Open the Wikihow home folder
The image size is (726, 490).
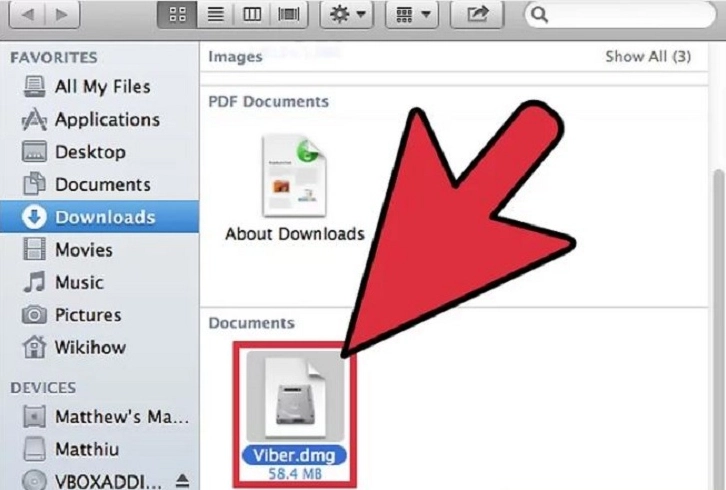[99, 347]
